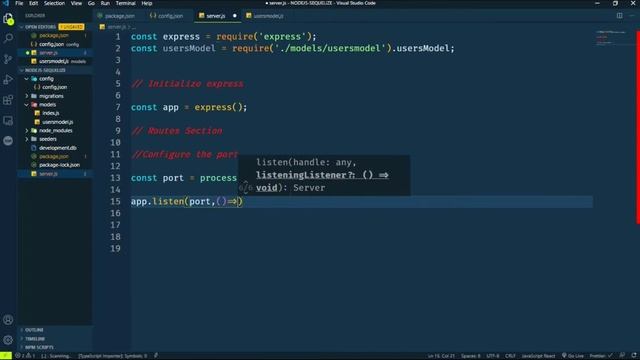The image size is (640, 360).
Task: Open the Source Control view icon
Action: 8,59
